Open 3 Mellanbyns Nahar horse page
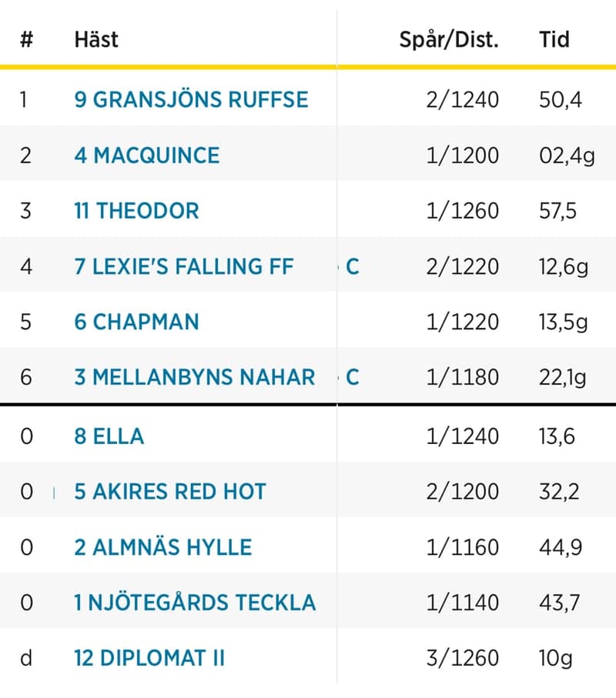 [x=194, y=377]
